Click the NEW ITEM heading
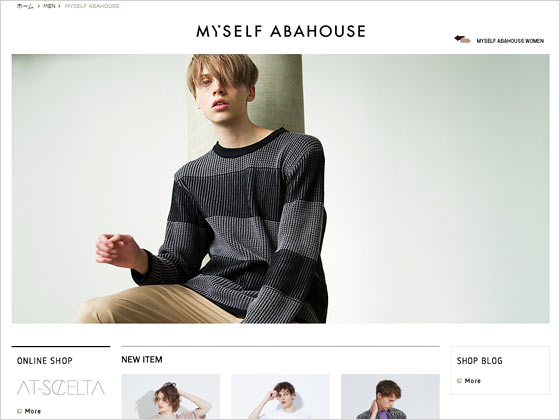560x420 pixels. [142, 359]
